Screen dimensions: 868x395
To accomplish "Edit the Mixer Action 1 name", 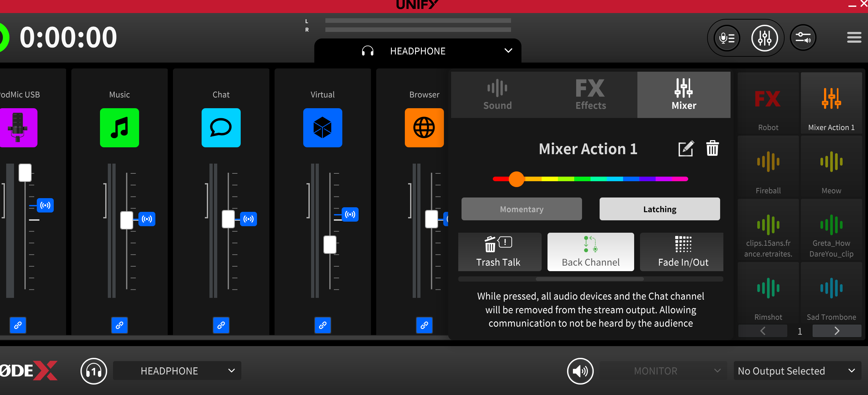I will point(686,149).
